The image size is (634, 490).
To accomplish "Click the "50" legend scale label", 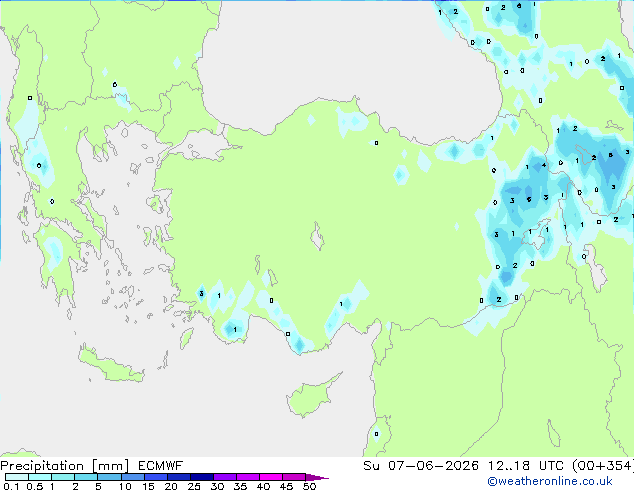I will 310,486.
